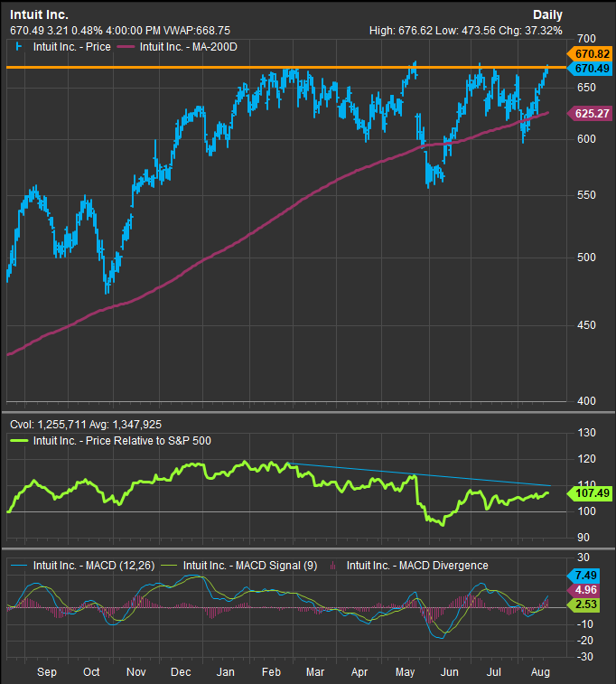The width and height of the screenshot is (616, 684).
Task: Click the Jun month label
Action: pos(450,672)
